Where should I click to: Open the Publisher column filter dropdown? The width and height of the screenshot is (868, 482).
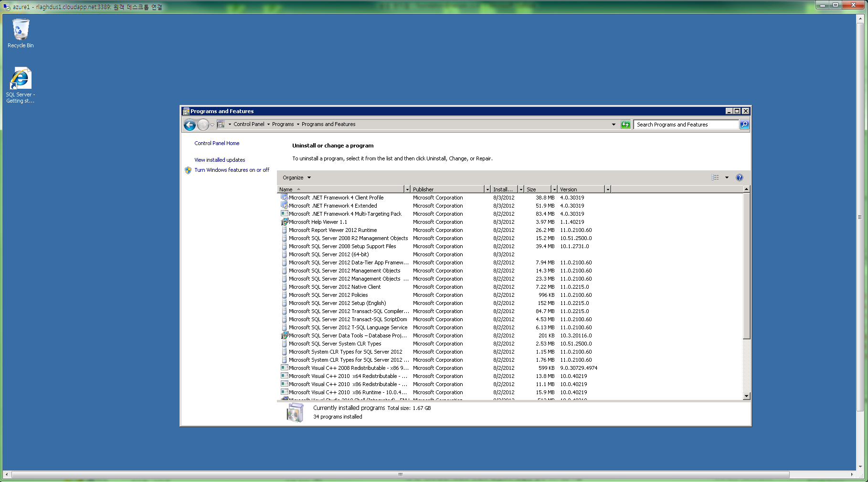487,189
